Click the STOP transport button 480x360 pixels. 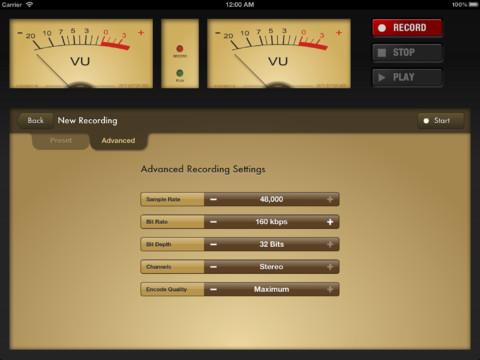pos(407,53)
